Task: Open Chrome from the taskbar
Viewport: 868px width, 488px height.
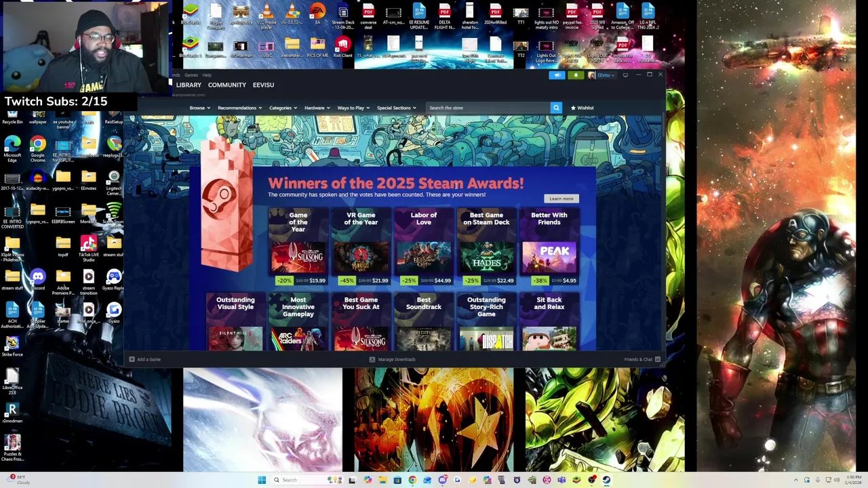Action: pyautogui.click(x=412, y=480)
